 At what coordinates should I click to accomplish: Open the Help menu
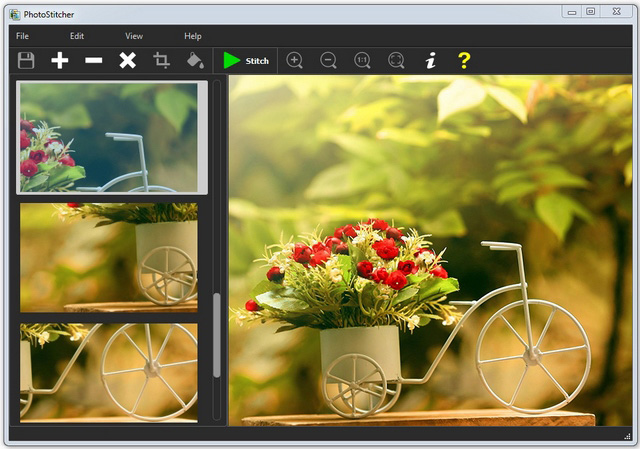tap(193, 36)
